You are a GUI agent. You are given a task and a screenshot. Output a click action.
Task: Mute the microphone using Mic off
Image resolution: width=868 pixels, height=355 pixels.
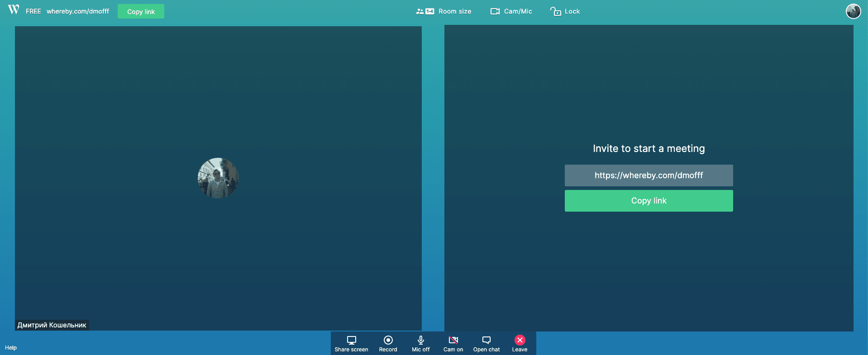tap(420, 344)
